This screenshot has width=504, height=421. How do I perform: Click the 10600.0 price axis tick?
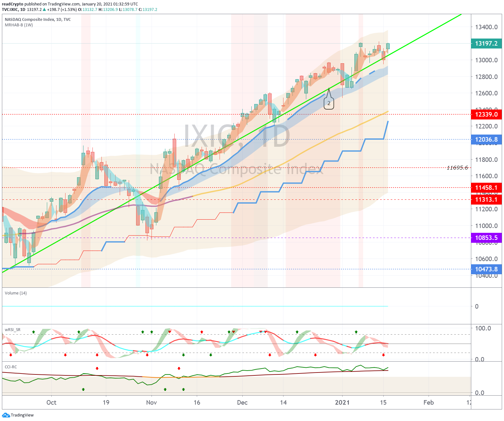486,259
